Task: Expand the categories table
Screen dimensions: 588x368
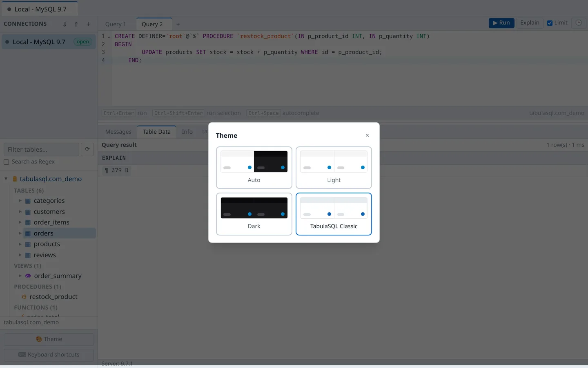Action: [x=20, y=201]
